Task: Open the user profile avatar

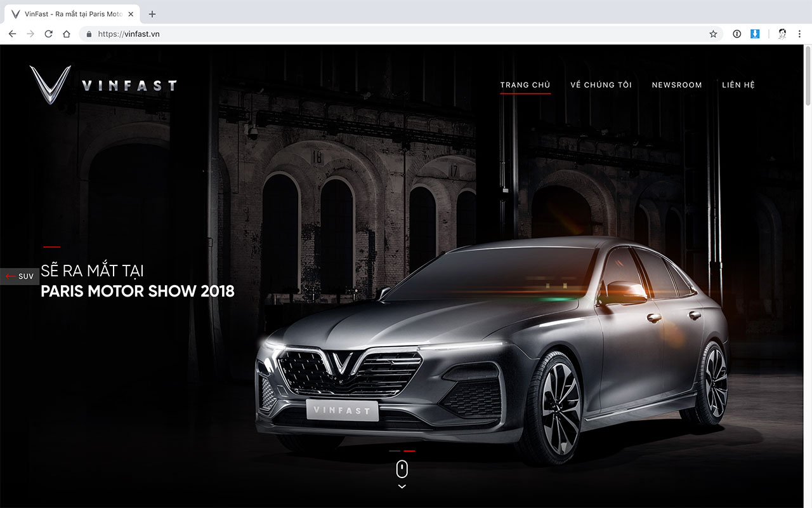Action: [x=782, y=34]
